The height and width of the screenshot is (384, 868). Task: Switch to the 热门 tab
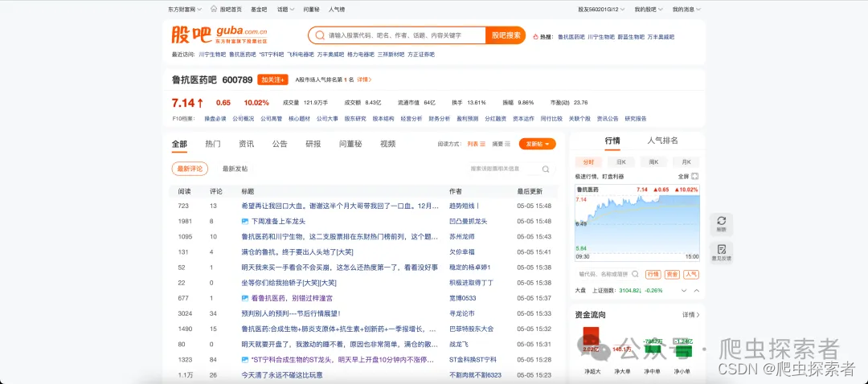point(212,144)
